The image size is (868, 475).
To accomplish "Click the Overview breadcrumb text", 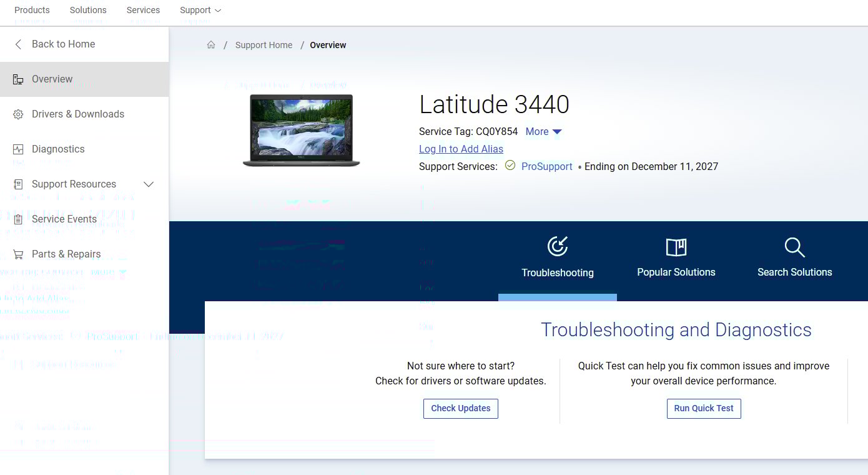I will pyautogui.click(x=328, y=45).
